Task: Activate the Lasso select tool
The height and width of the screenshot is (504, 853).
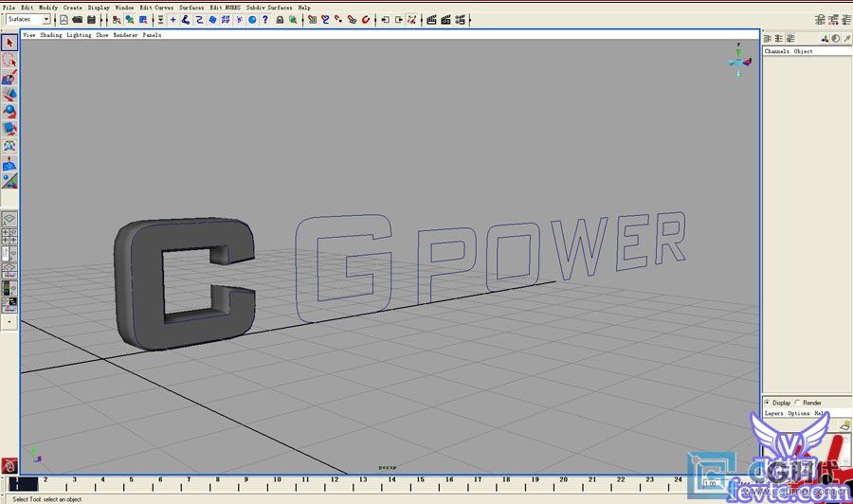Action: click(9, 60)
